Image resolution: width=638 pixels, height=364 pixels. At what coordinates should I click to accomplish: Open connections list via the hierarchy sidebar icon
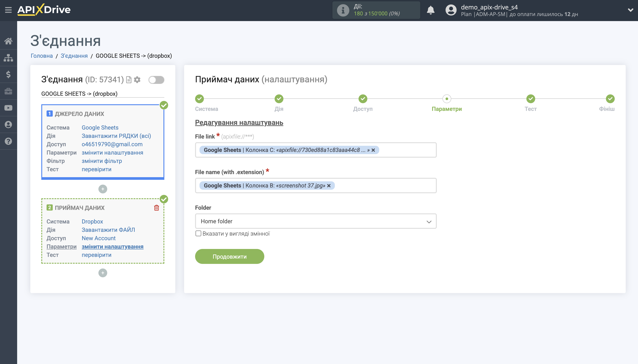8,58
